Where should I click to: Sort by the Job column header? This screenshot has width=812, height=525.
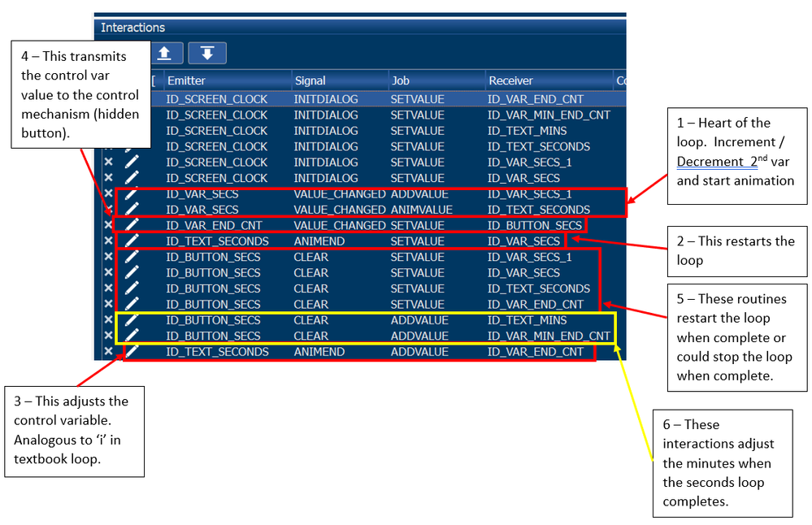coord(436,80)
